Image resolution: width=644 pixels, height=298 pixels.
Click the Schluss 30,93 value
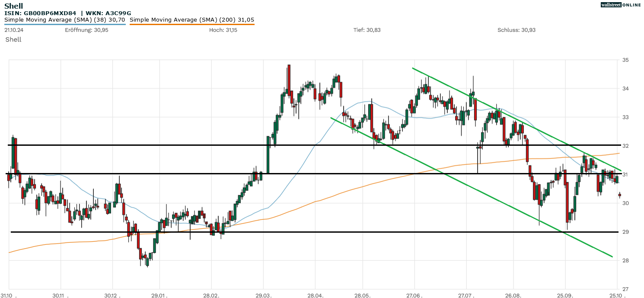click(516, 30)
